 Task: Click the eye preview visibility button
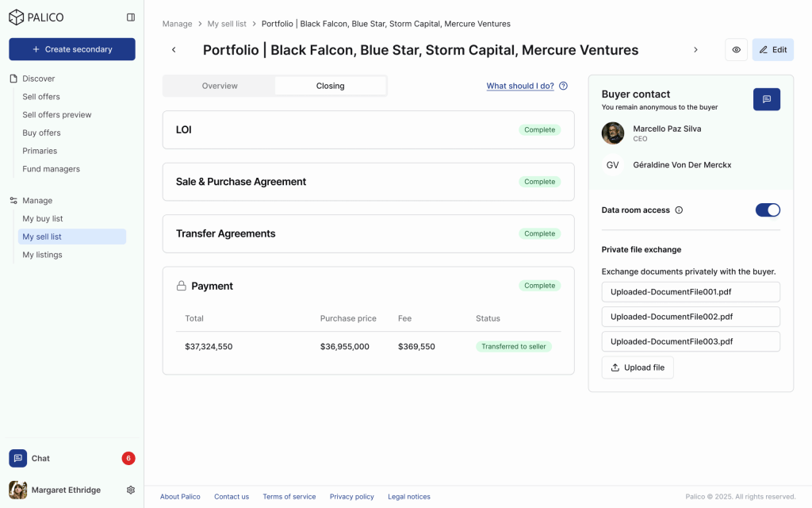[736, 50]
